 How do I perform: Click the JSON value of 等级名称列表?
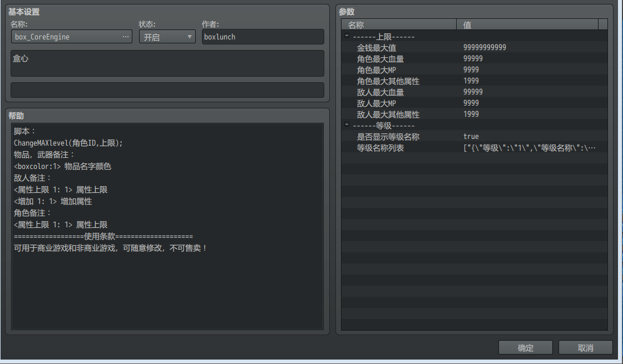click(x=529, y=148)
